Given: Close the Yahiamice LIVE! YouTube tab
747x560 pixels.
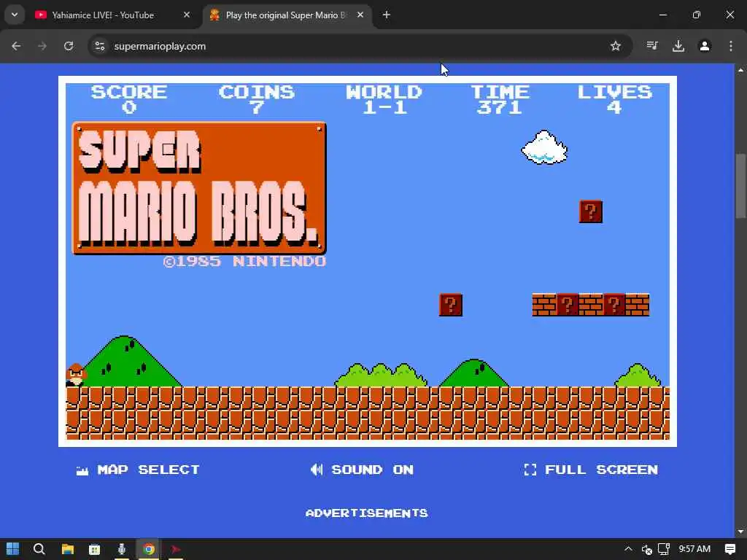Looking at the screenshot, I should pyautogui.click(x=187, y=15).
